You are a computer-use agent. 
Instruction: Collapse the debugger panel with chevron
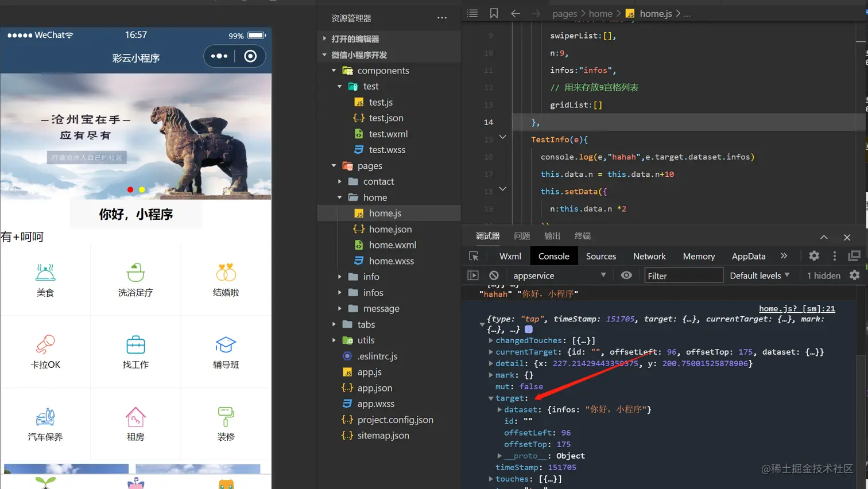coord(824,237)
